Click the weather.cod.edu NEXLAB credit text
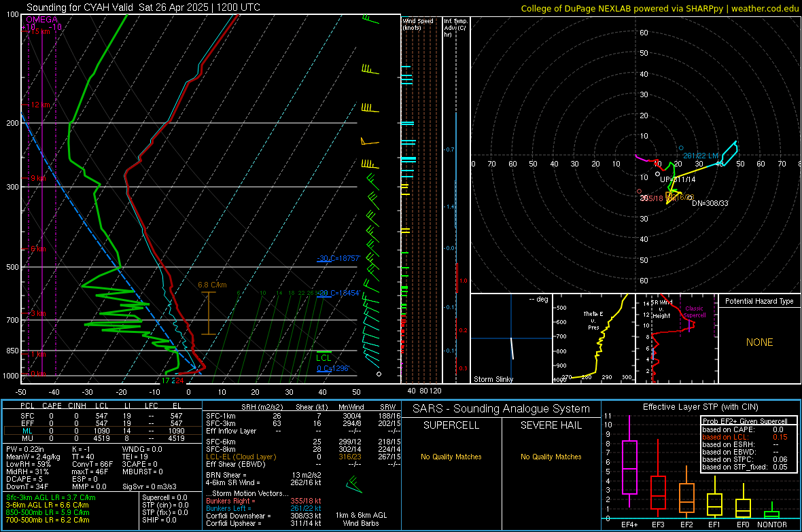This screenshot has width=802, height=532. [x=660, y=8]
